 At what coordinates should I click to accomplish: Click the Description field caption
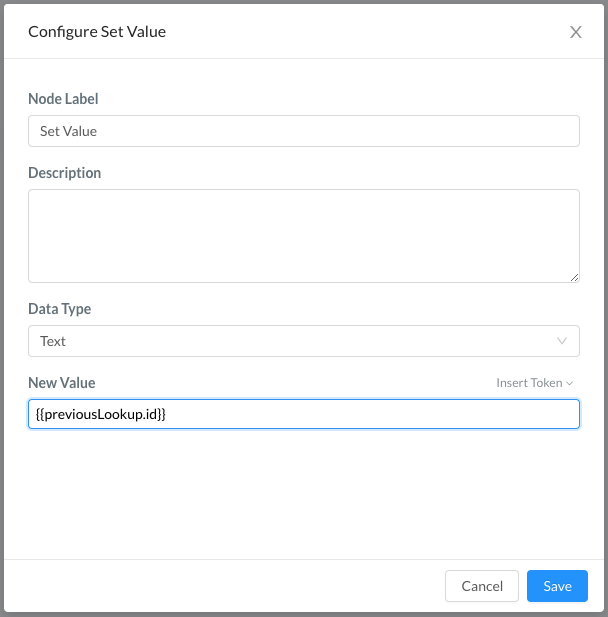65,173
